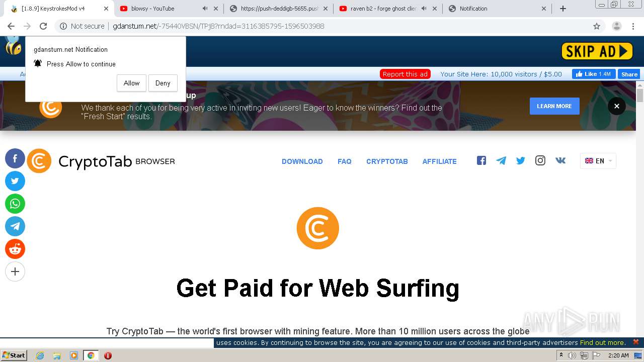Share via the Facebook sidebar icon

[15, 159]
